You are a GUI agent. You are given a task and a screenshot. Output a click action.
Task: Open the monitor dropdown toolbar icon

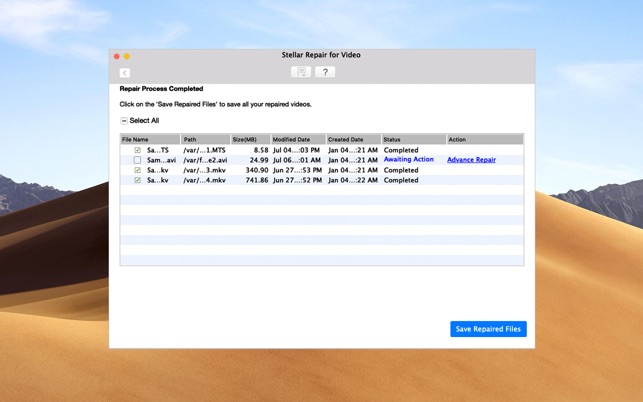[301, 72]
